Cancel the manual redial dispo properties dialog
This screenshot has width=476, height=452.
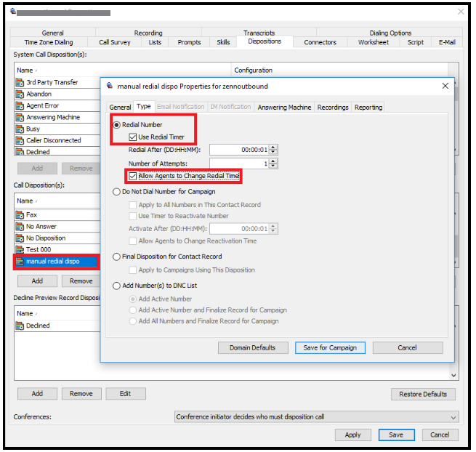coord(408,348)
